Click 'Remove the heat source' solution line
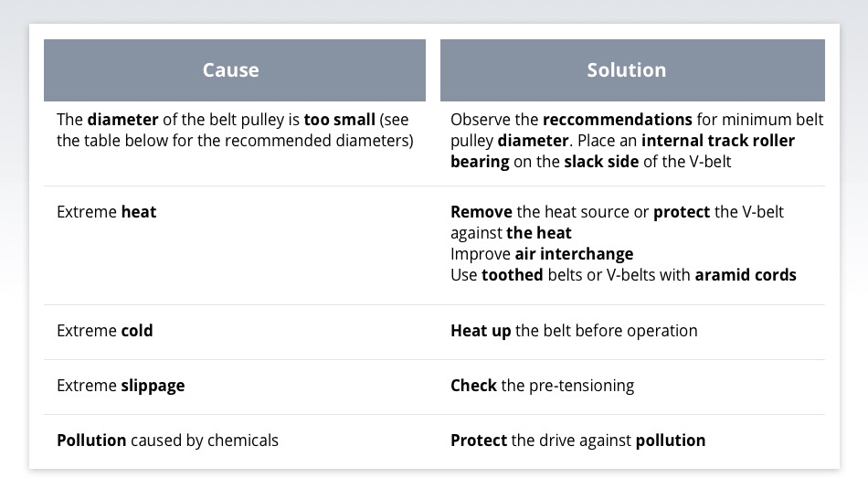This screenshot has height=499, width=868. 550,211
